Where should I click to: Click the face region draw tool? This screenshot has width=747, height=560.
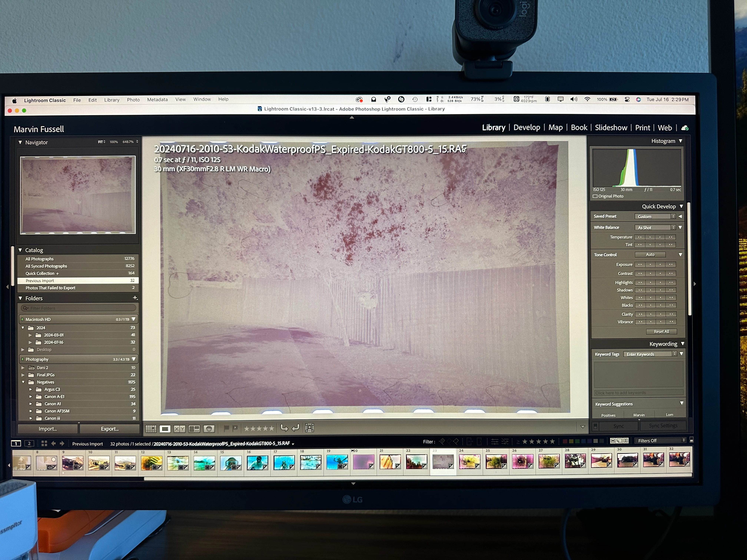coord(310,428)
